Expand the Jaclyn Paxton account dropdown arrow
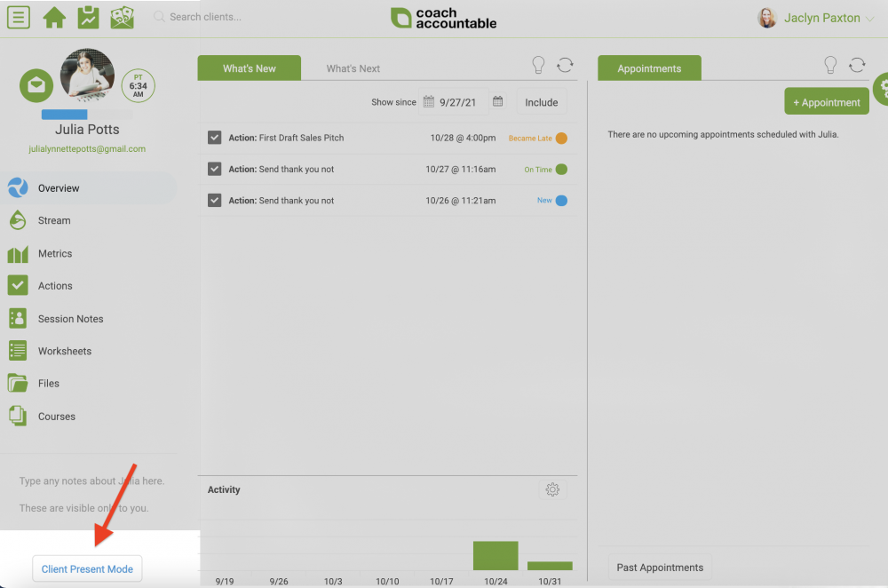The image size is (888, 588). coord(870,19)
